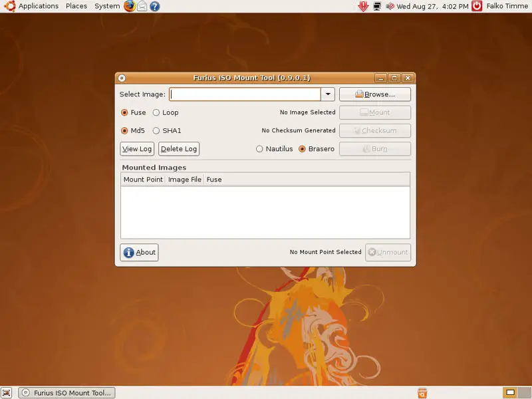The height and width of the screenshot is (399, 532).
Task: Switch to the second workspace in the switcher
Action: pos(525,392)
